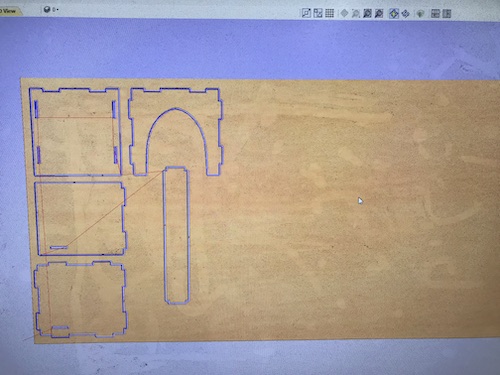Tile windows horizontally with the toolbar icon

click(435, 14)
